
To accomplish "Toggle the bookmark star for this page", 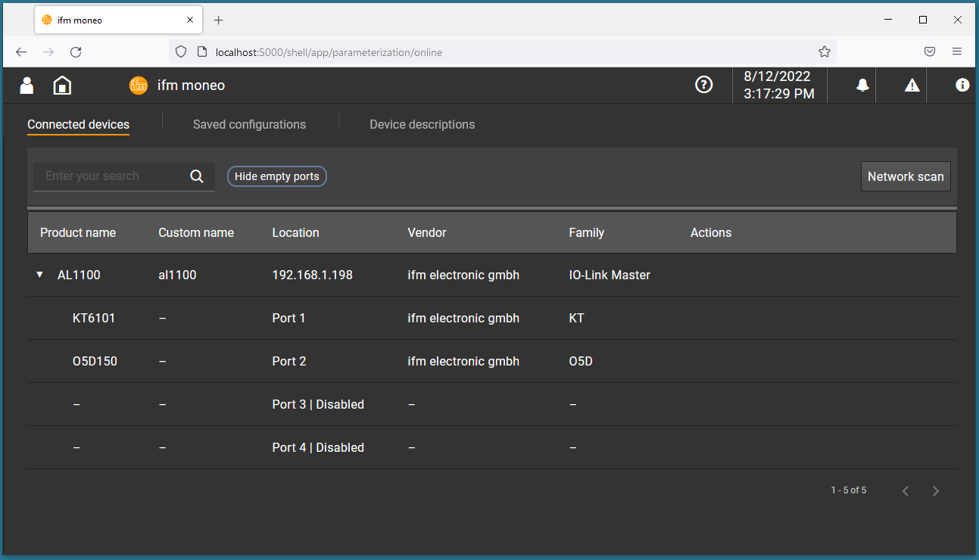I will coord(824,51).
